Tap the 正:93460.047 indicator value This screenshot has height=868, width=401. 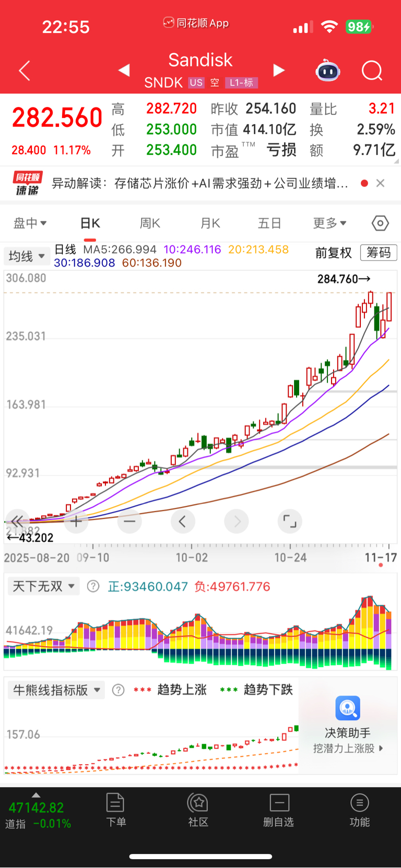(148, 587)
